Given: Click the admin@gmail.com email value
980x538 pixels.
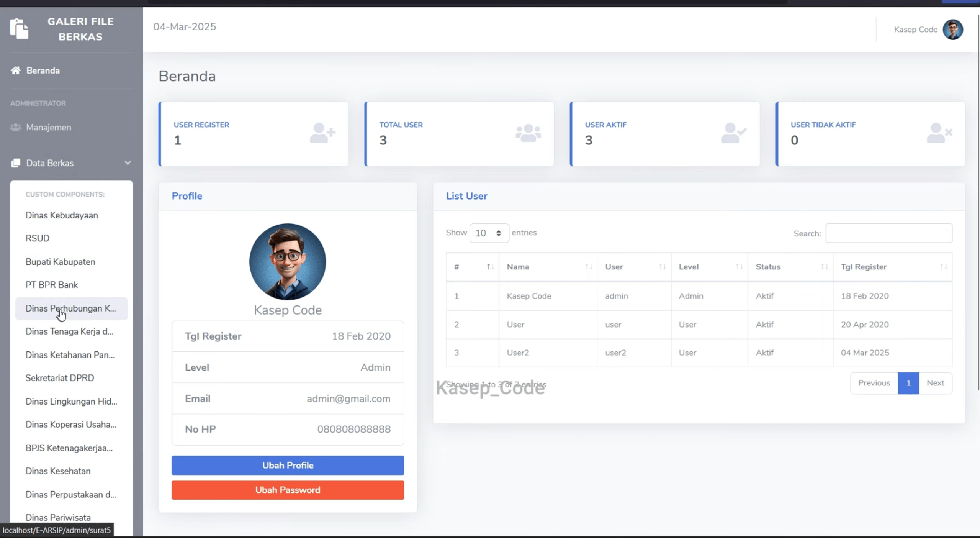Looking at the screenshot, I should 348,399.
